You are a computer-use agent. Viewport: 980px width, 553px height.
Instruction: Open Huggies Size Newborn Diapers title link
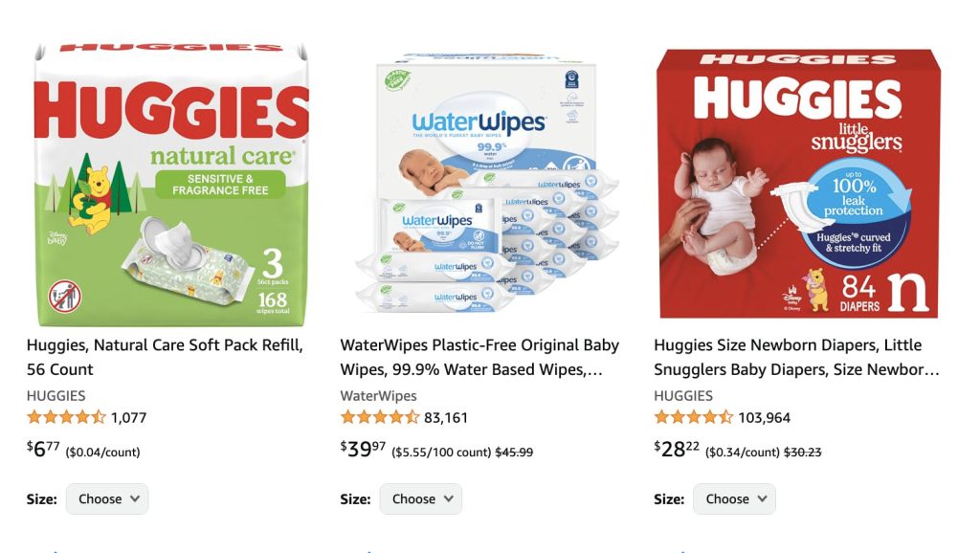click(x=796, y=357)
